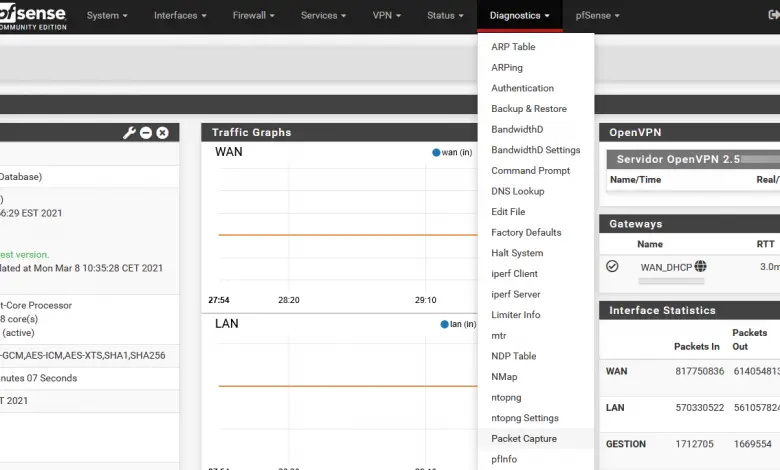Open BandwidthD Settings
780x470 pixels.
pyautogui.click(x=536, y=150)
